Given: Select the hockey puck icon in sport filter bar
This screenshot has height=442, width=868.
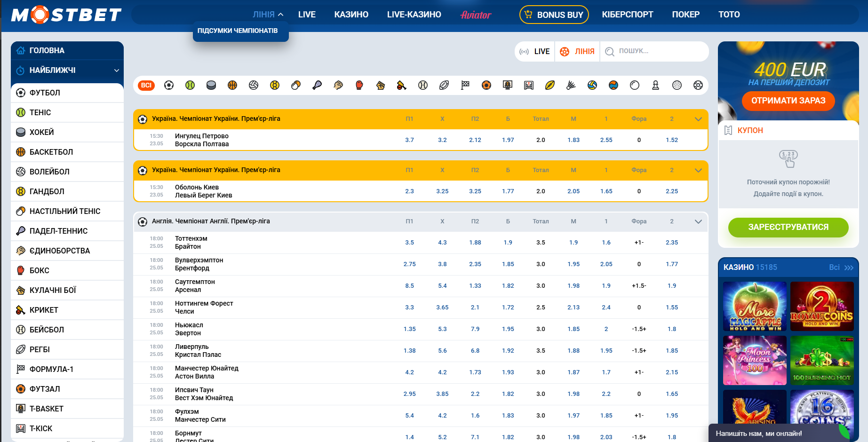Looking at the screenshot, I should tap(211, 85).
